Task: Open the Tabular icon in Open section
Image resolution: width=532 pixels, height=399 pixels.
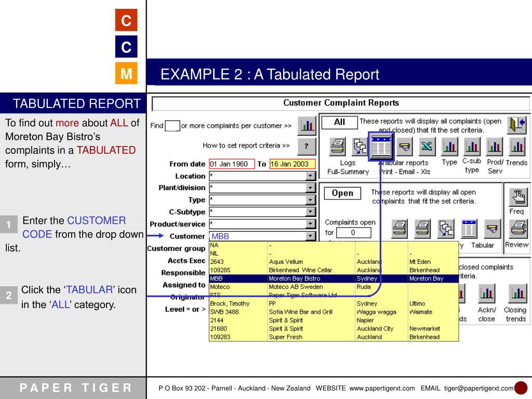Action: tap(469, 229)
